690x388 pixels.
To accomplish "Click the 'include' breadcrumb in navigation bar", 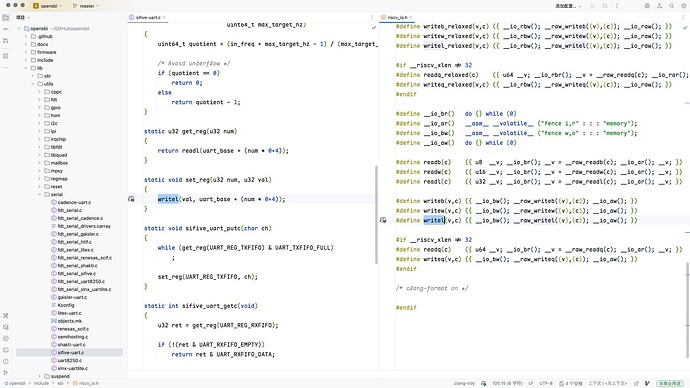I will tap(41, 384).
